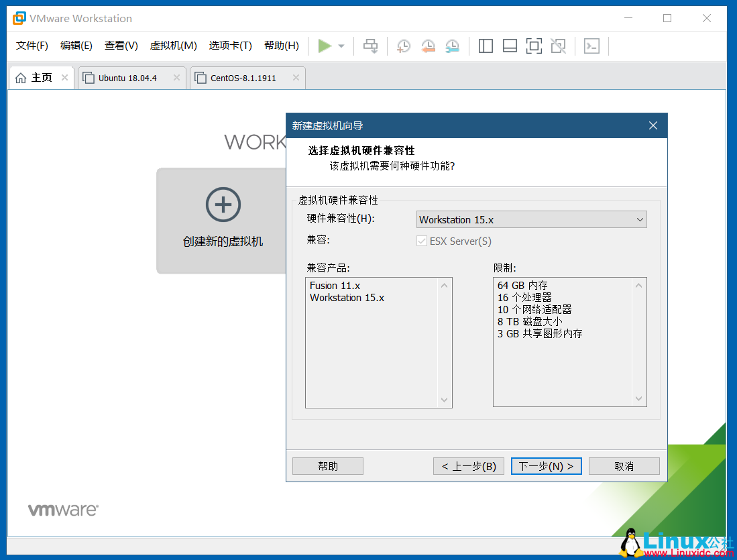Screen dimensions: 737x560
Task: Enter full screen mode
Action: 533,46
